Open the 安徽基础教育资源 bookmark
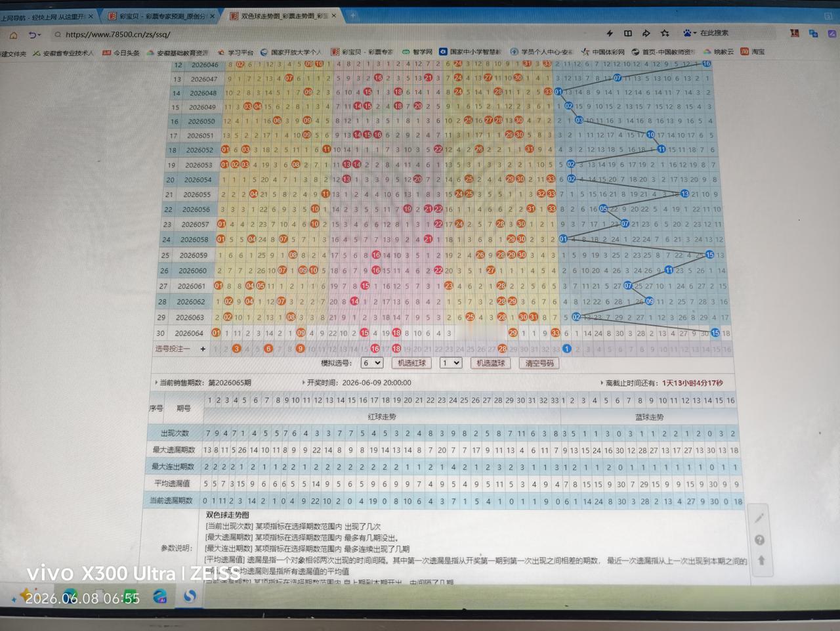This screenshot has height=631, width=840. [x=177, y=53]
